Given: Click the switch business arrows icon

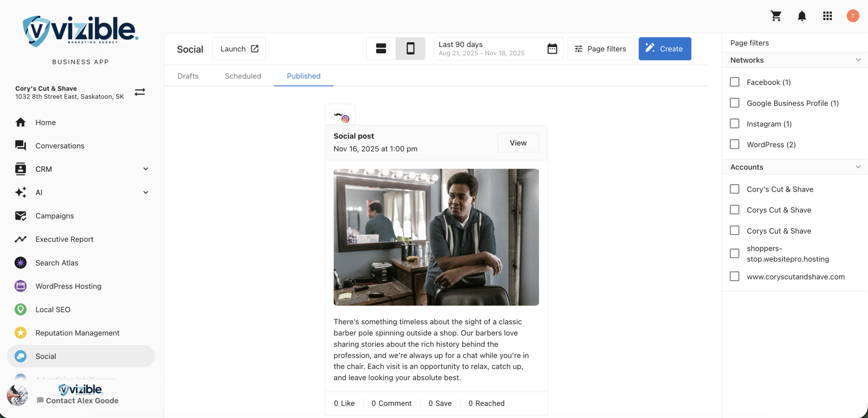Looking at the screenshot, I should (140, 92).
